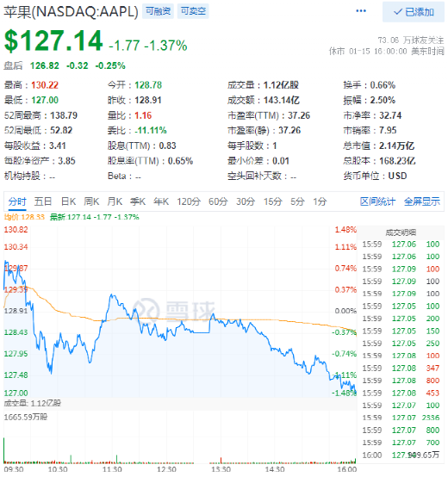
Task: Show the 30分 interval chart
Action: coord(246,201)
